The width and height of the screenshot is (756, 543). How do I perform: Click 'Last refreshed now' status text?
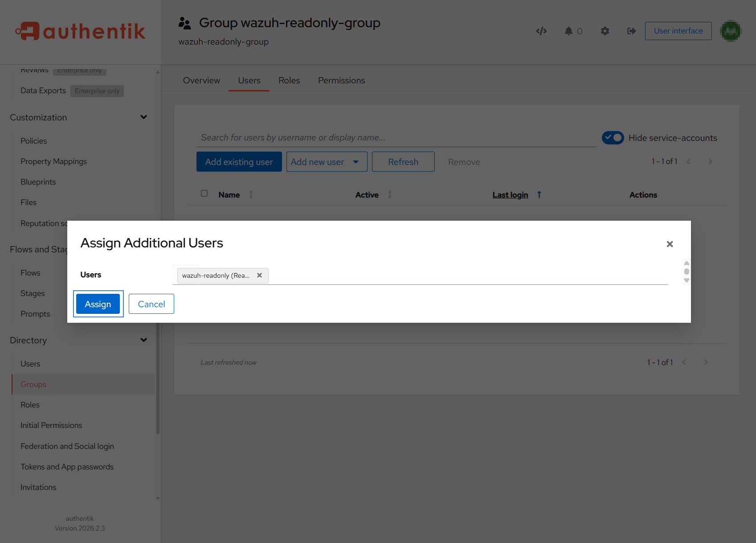pyautogui.click(x=229, y=362)
